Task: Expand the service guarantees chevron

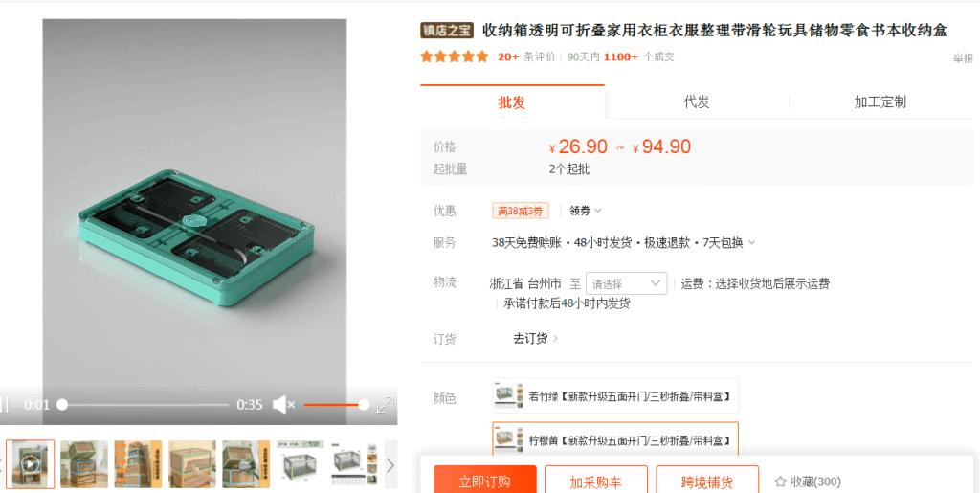Action: 752,242
